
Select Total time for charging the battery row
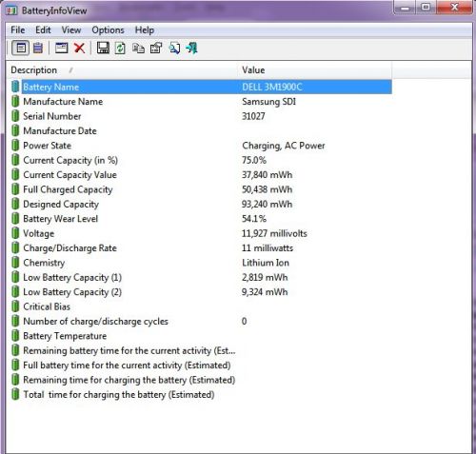tap(119, 395)
